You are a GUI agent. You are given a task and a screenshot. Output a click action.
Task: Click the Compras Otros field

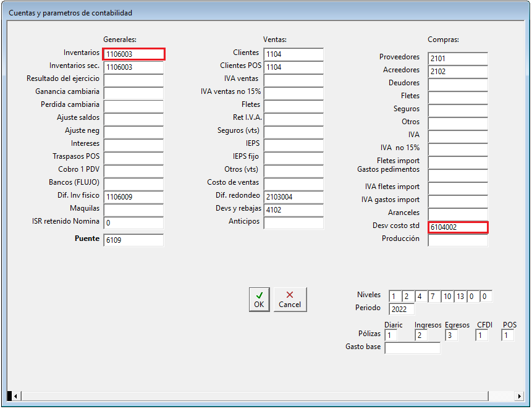(458, 124)
